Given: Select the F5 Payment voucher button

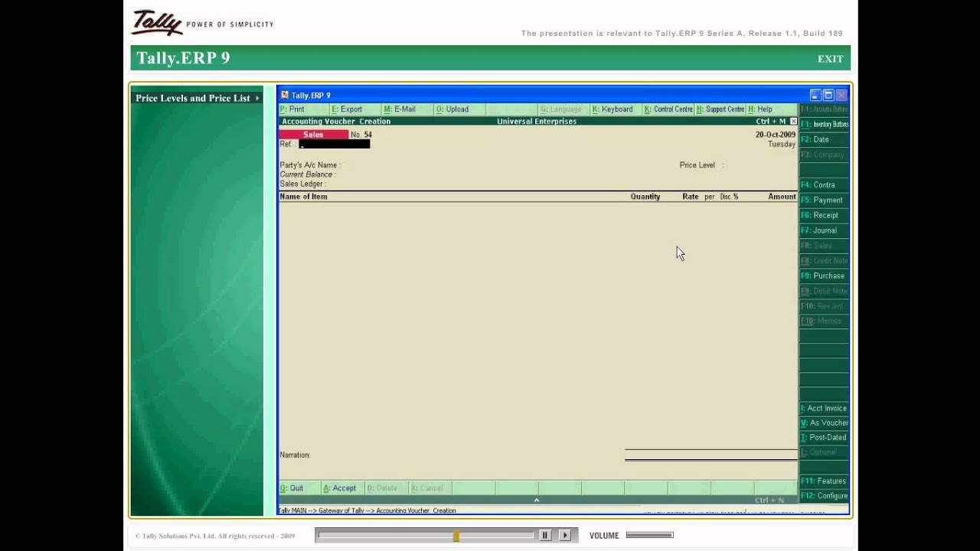Looking at the screenshot, I should tap(825, 200).
